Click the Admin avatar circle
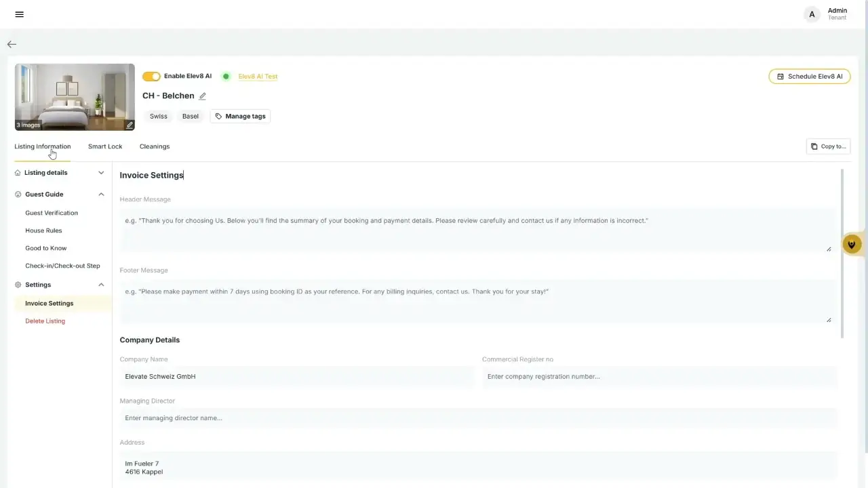The width and height of the screenshot is (868, 488). (x=812, y=14)
